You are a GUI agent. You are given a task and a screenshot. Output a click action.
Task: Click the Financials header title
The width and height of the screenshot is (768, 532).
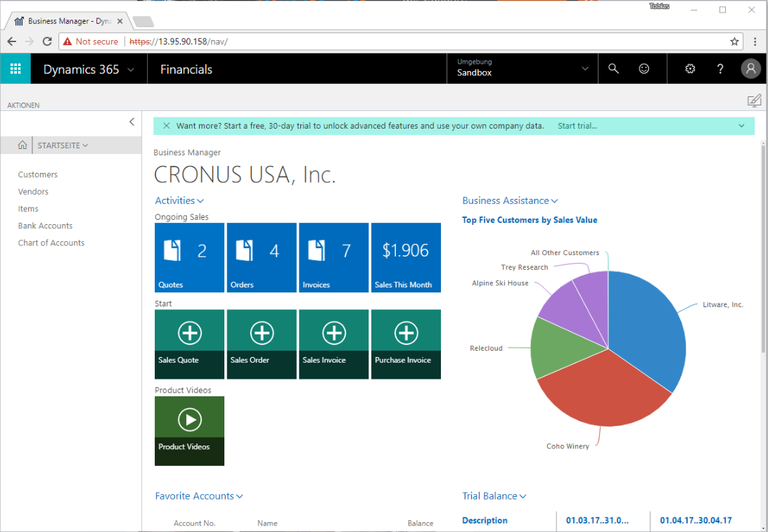[186, 70]
